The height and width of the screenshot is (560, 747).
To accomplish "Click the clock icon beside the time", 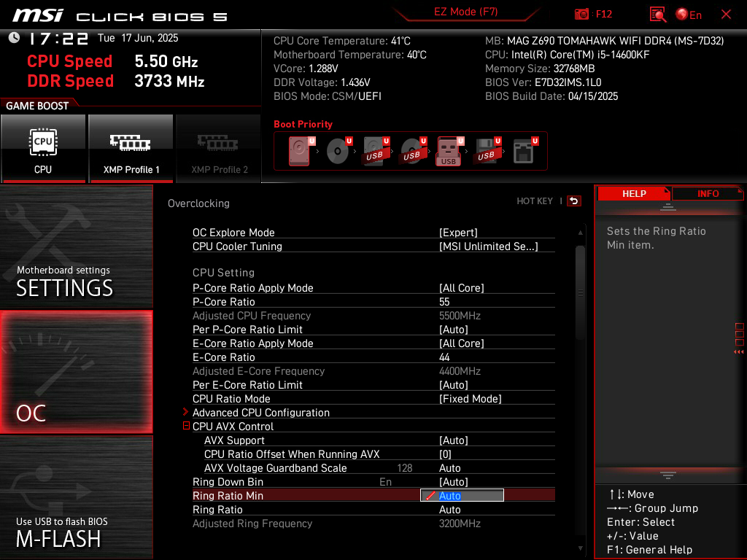I will coord(15,38).
